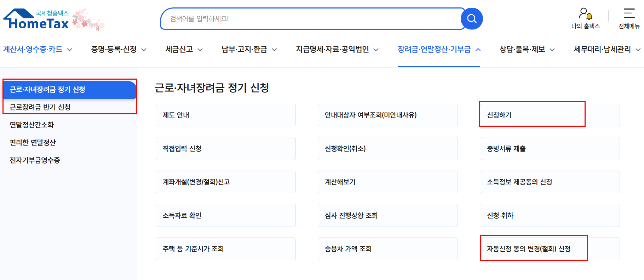This screenshot has width=644, height=280.
Task: Open 납부·고지·환급 menu
Action: (245, 49)
